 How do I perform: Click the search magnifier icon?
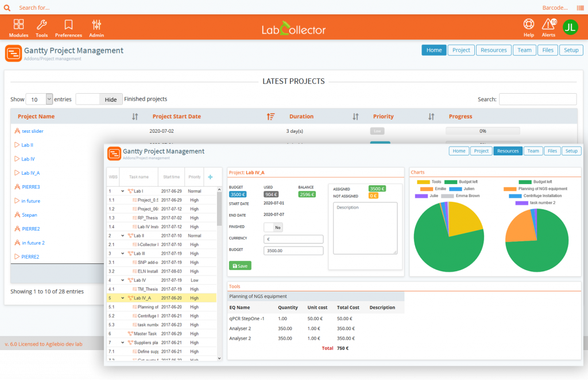pos(7,7)
